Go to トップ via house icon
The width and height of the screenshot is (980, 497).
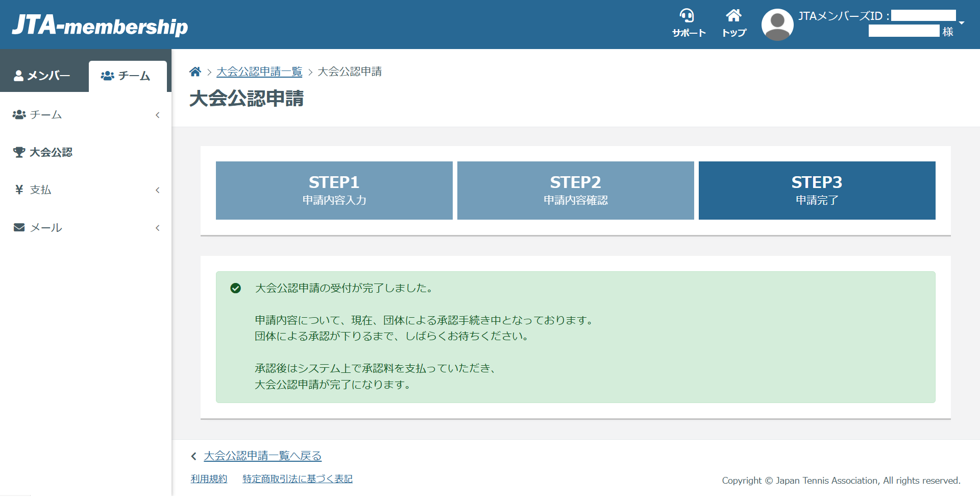[733, 16]
